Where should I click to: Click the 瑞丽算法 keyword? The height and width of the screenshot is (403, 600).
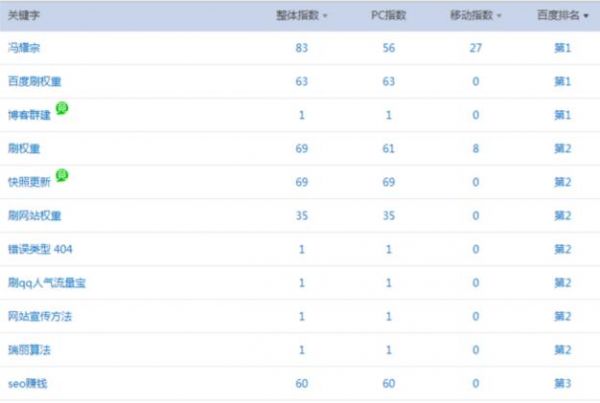click(29, 350)
